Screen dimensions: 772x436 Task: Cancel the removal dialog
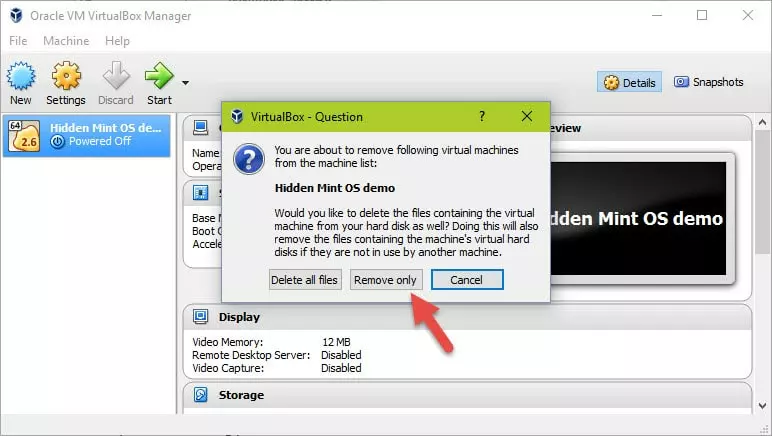(467, 280)
